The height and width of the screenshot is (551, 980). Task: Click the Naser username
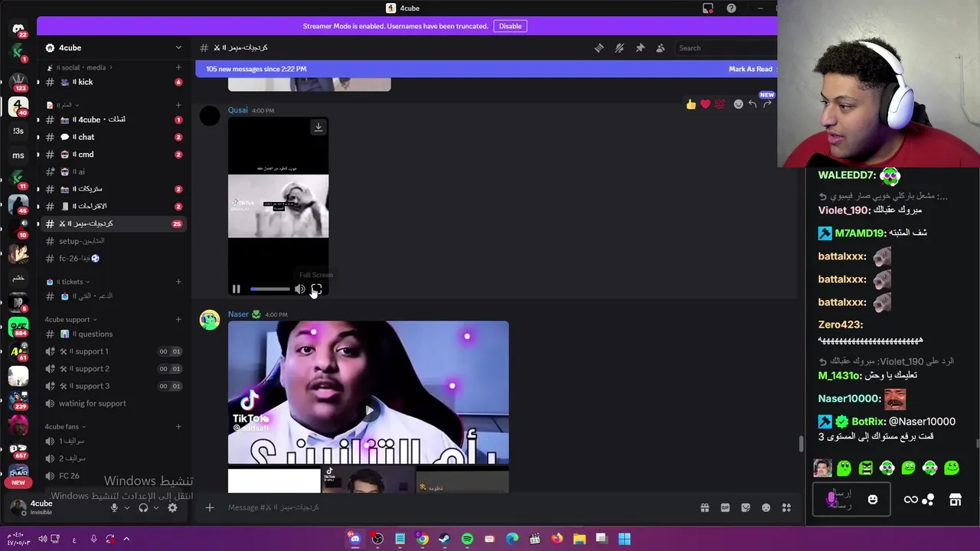coord(238,315)
